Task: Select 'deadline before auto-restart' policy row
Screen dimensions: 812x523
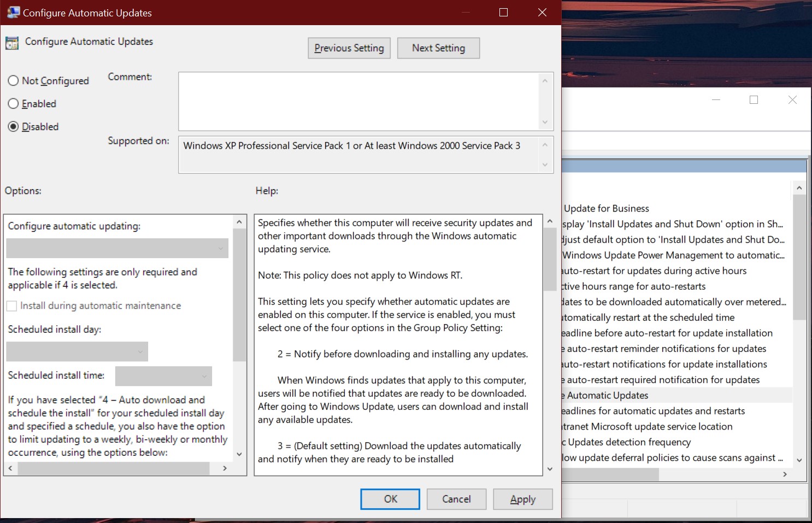Action: point(667,333)
